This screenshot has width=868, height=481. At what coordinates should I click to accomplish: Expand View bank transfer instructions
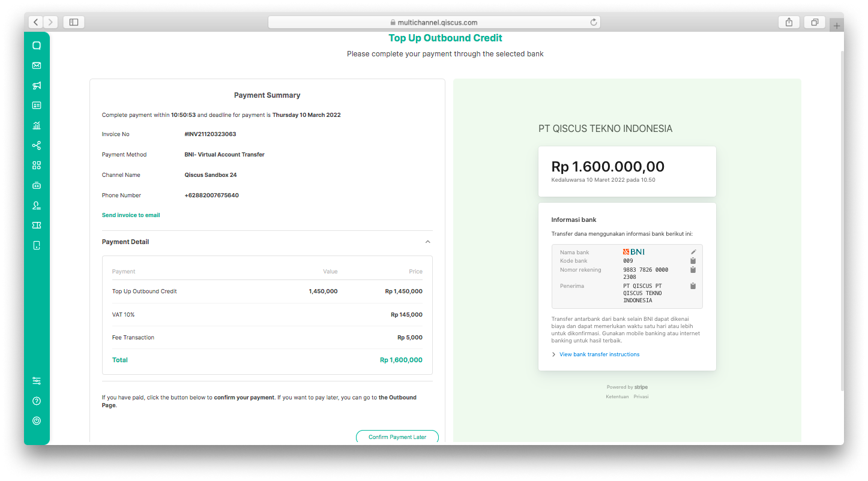(x=598, y=354)
